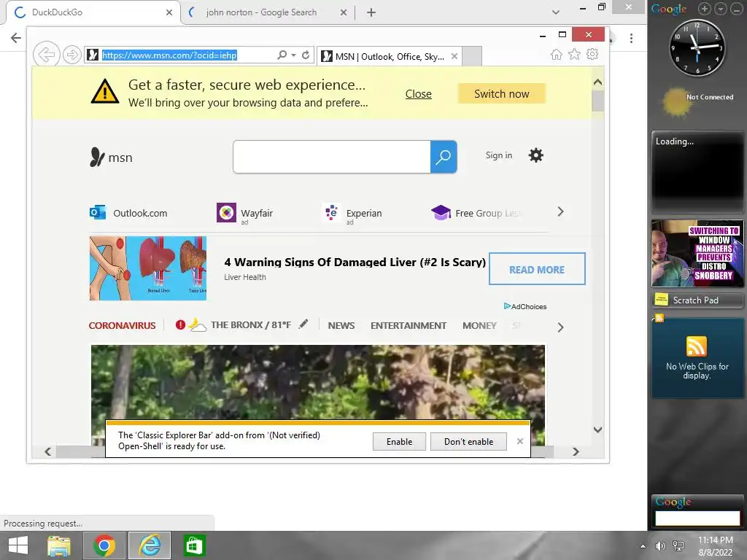Refresh the MSN page in Internet Explorer

pos(306,55)
